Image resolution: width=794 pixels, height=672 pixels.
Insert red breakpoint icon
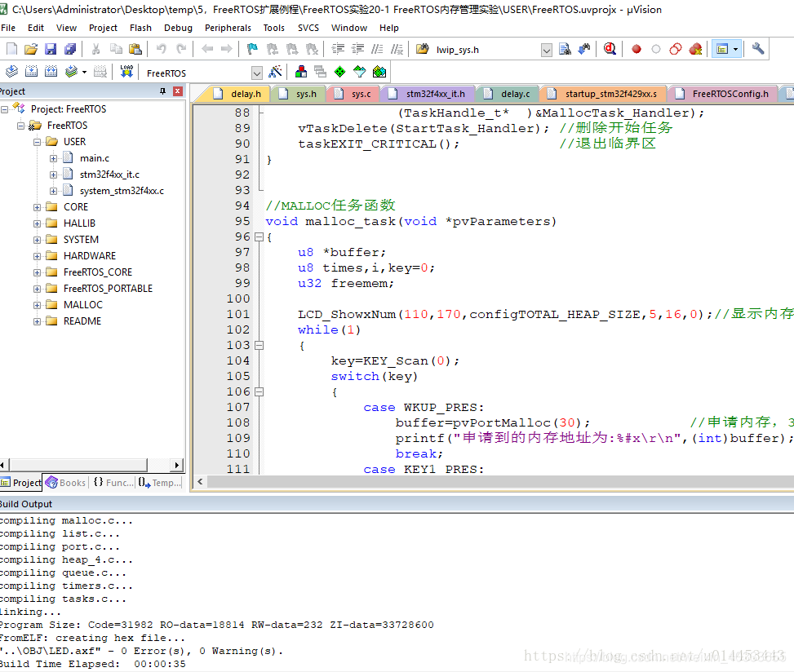click(637, 49)
